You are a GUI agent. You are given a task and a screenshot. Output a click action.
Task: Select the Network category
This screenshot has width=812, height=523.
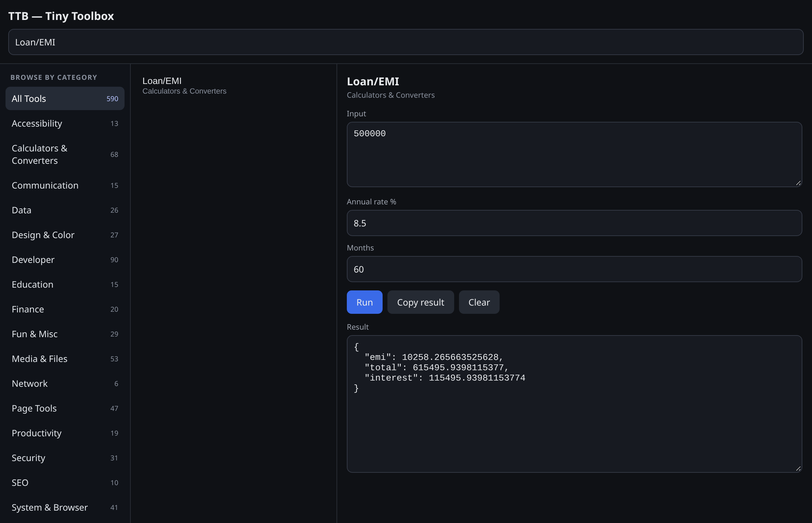click(65, 383)
